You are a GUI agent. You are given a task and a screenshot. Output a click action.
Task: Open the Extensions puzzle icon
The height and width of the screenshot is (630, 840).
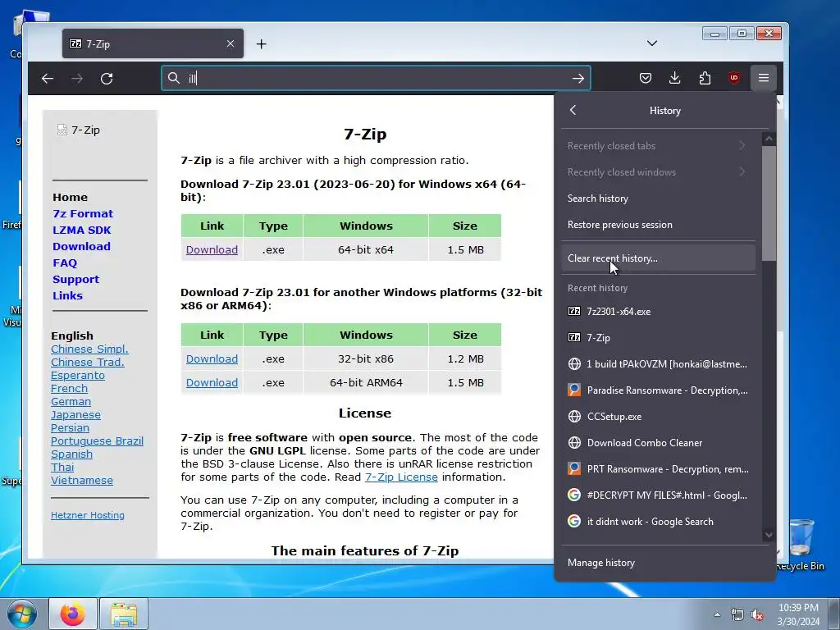coord(705,78)
